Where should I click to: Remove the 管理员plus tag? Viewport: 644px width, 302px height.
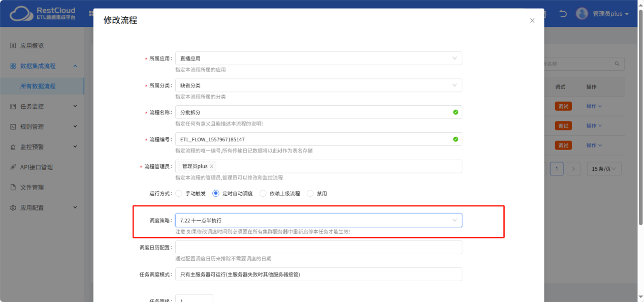[x=212, y=166]
